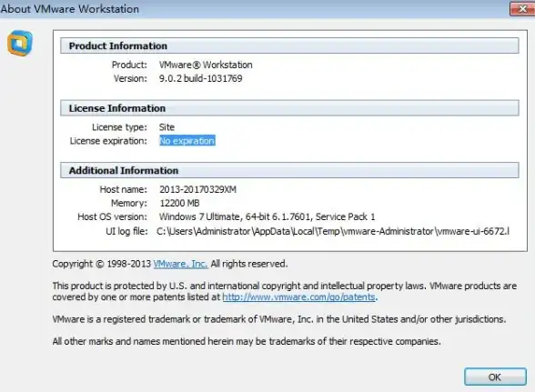Viewport: 535px width, 392px height.
Task: Click the 'Host OS version:' label
Action: click(112, 217)
